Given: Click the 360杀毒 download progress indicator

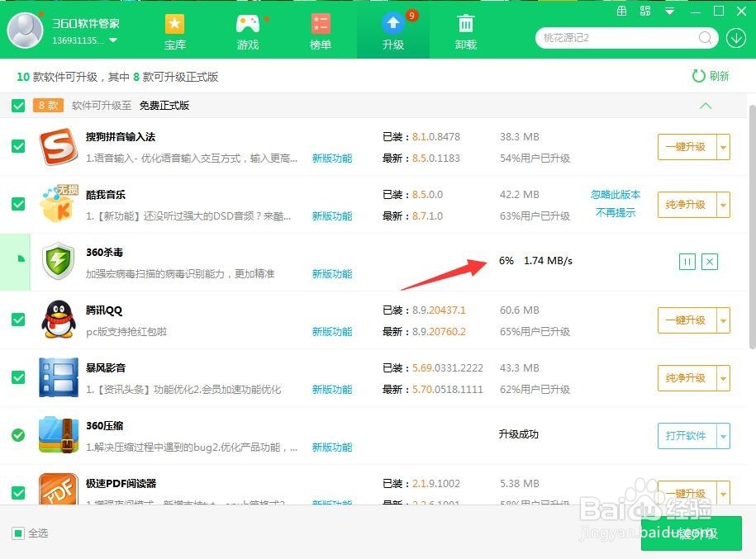Looking at the screenshot, I should pyautogui.click(x=21, y=258).
